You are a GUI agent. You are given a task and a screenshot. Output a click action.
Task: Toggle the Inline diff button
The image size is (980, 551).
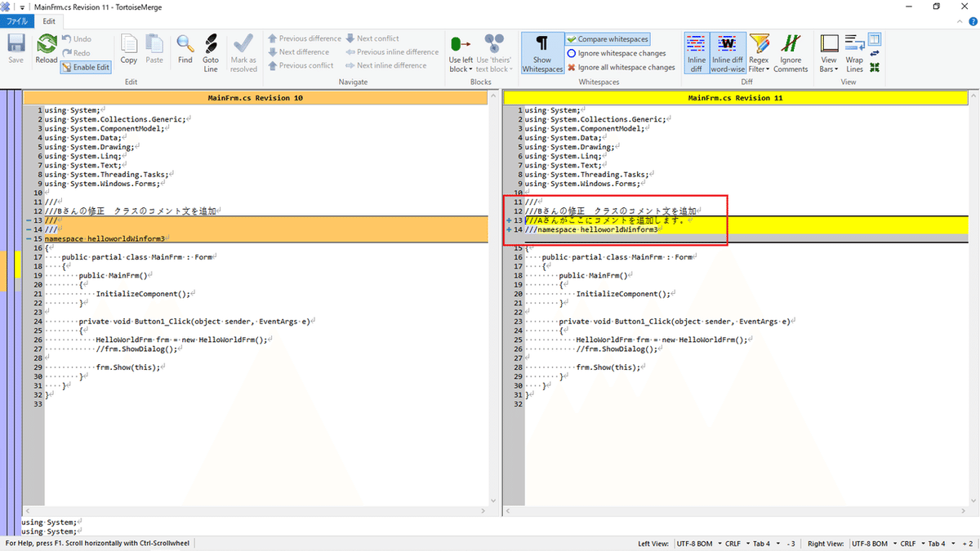[x=696, y=54]
